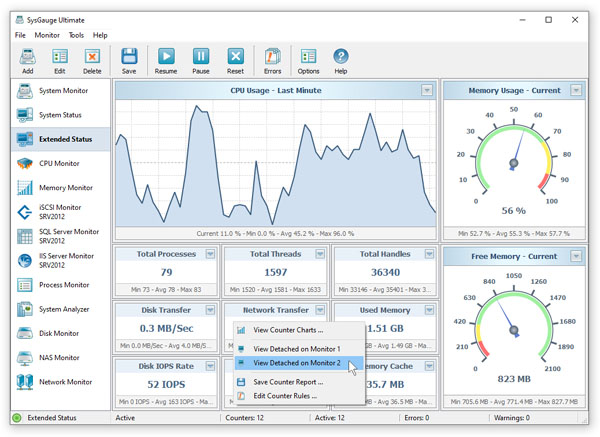Open Memory Monitor in the sidebar
Viewport: 600px width, 437px height.
(x=60, y=188)
